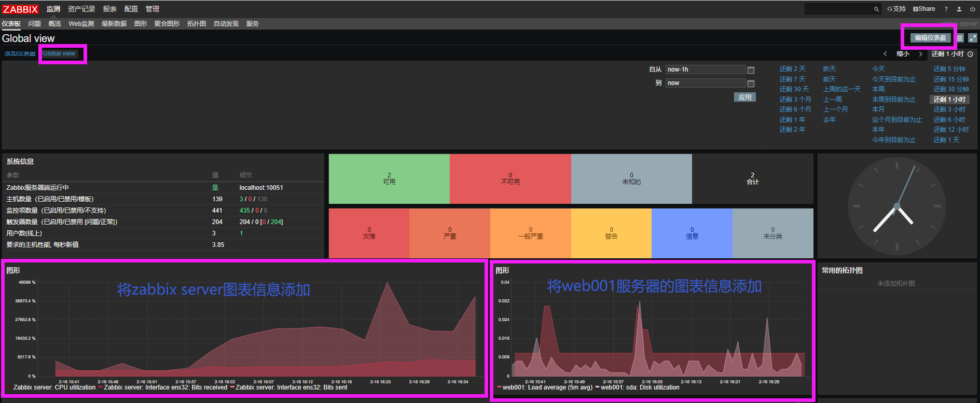Open the 管理 top menu

pos(153,9)
